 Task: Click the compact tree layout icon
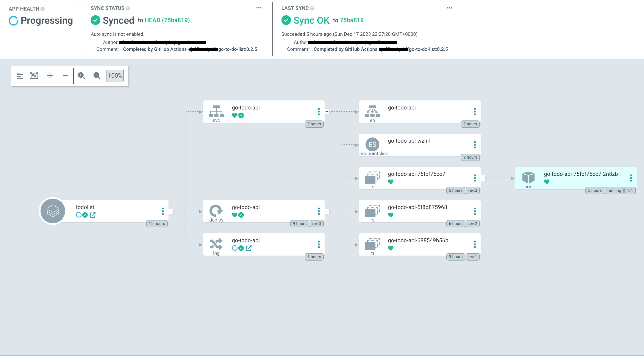(x=20, y=75)
